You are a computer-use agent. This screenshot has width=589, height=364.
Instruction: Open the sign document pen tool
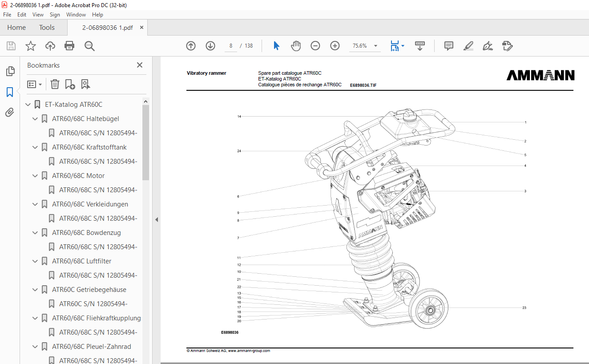coord(488,46)
